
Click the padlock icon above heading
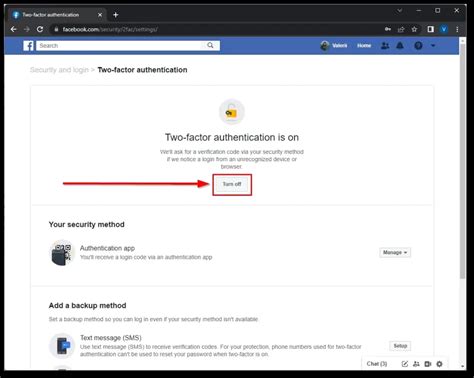point(232,112)
